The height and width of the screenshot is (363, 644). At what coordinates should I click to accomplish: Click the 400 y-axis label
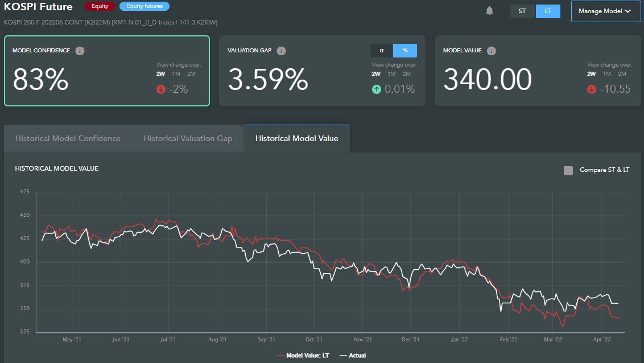24,262
